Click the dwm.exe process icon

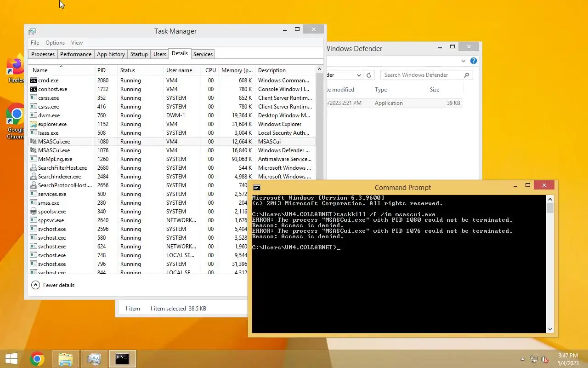click(x=34, y=115)
